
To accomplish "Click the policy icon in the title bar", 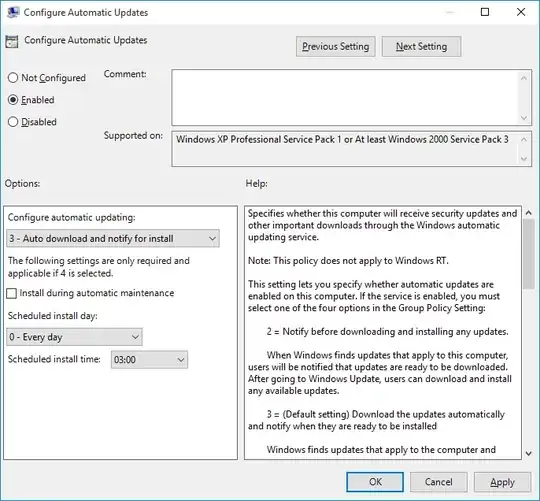I will coord(13,12).
